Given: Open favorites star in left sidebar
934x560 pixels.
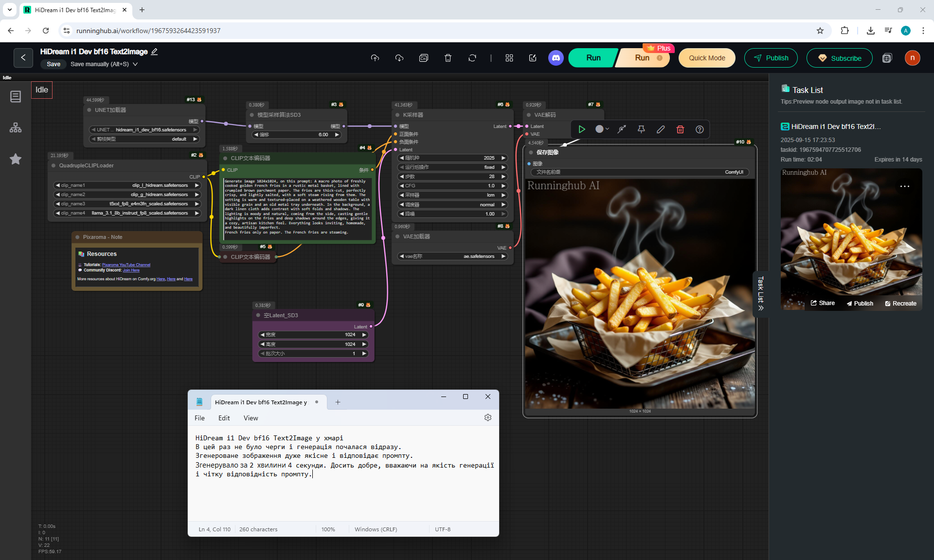Looking at the screenshot, I should click(16, 159).
